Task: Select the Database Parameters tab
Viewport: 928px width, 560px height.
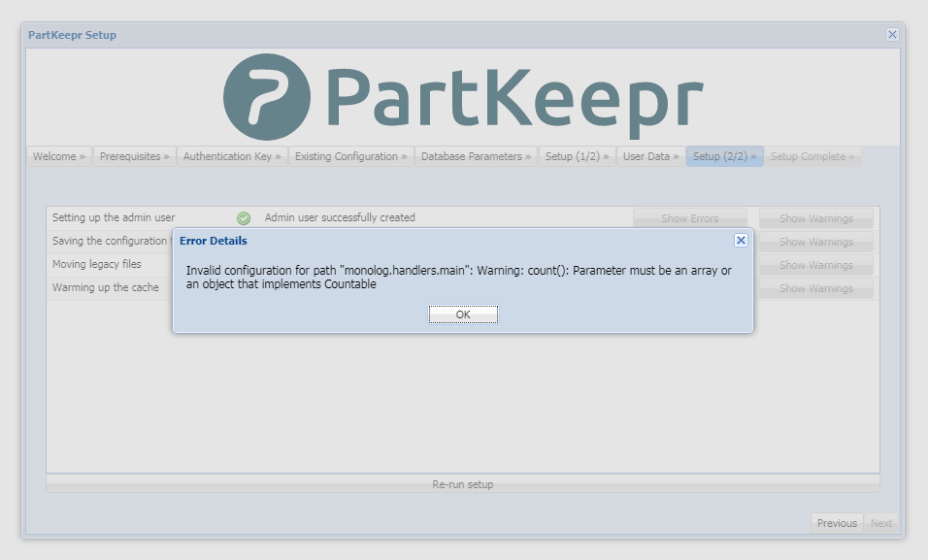Action: [x=476, y=156]
